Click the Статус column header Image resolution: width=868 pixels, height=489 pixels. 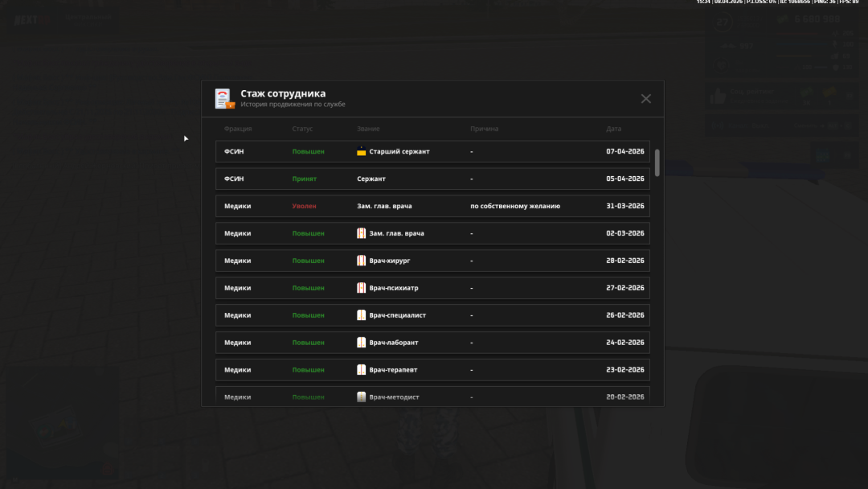click(302, 129)
